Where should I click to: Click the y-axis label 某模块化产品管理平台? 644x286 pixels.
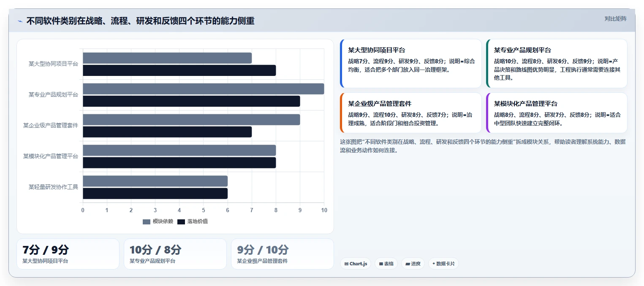coord(51,156)
